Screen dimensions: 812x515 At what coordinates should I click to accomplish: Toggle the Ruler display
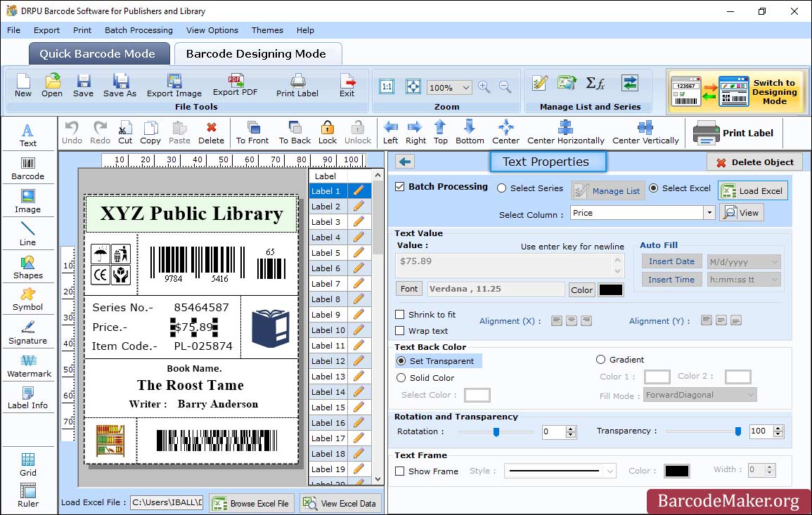click(x=28, y=495)
